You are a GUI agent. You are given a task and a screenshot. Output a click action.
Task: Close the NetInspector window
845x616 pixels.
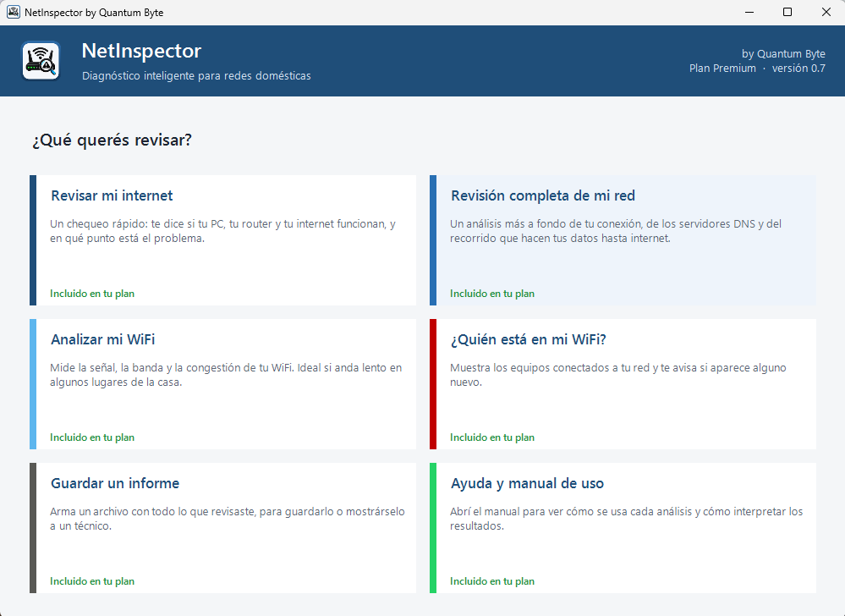826,12
